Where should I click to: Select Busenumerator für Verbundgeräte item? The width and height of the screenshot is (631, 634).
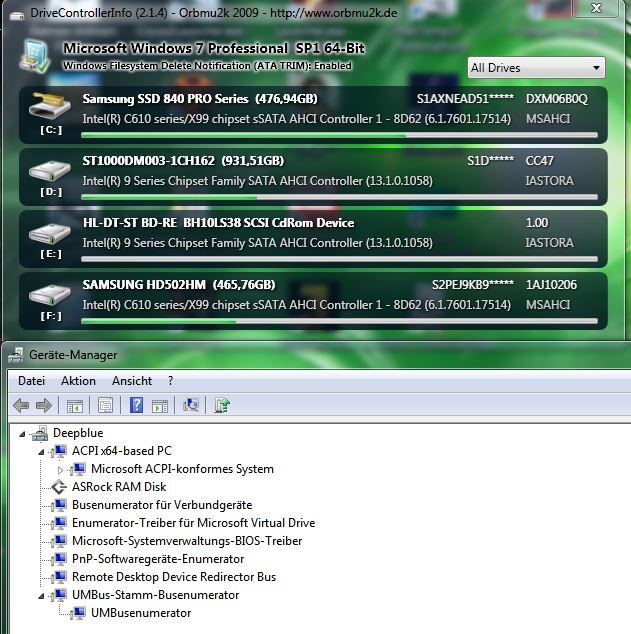point(162,505)
